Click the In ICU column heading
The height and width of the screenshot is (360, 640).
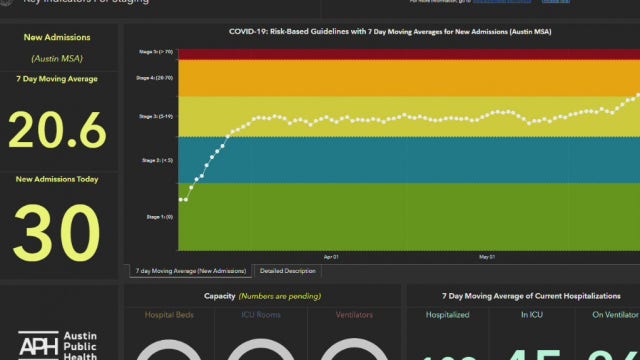pos(532,315)
